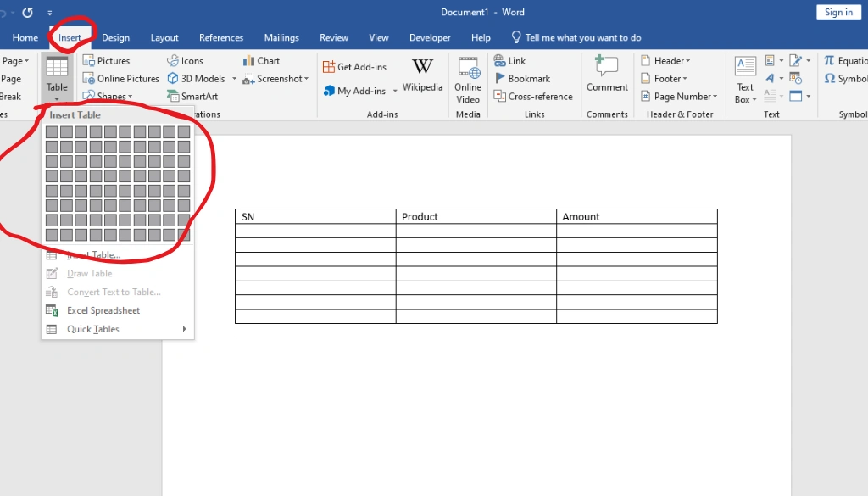Image resolution: width=868 pixels, height=496 pixels.
Task: Click the Product table header cell
Action: click(x=476, y=216)
